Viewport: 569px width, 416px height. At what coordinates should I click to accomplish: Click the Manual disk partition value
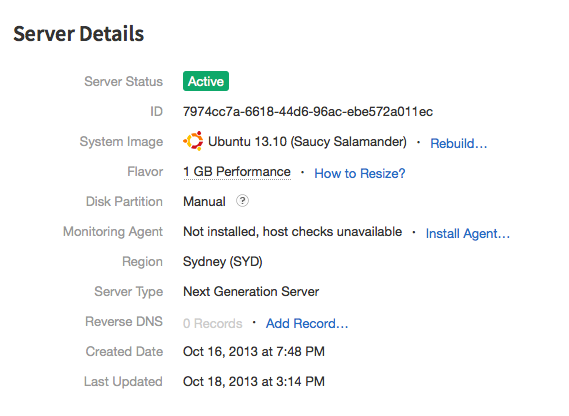204,201
